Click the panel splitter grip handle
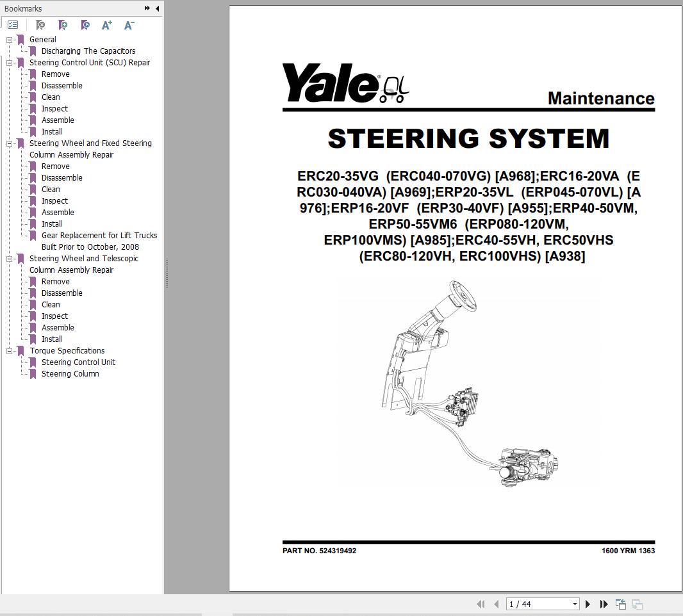 167,274
